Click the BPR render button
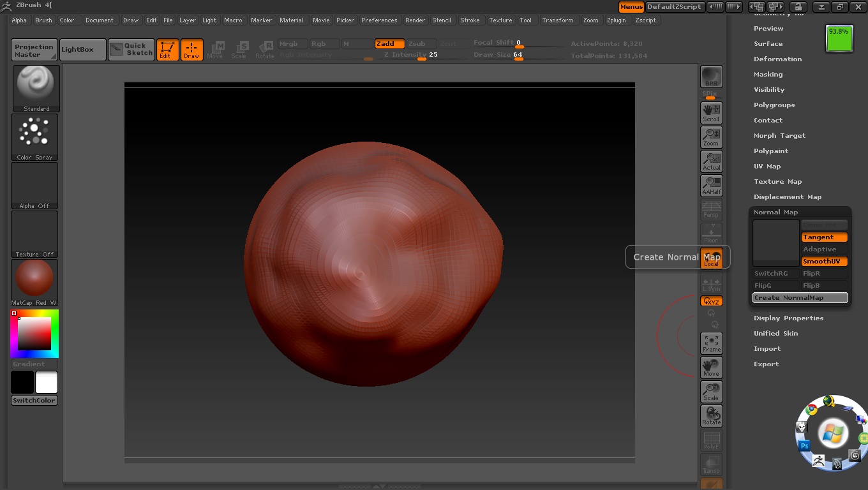868x490 pixels. pos(711,77)
